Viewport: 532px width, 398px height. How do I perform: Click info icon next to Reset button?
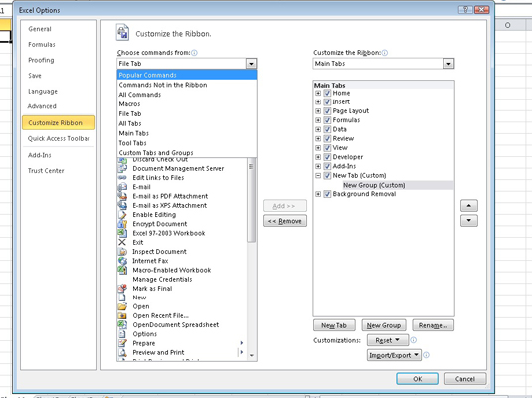(414, 340)
